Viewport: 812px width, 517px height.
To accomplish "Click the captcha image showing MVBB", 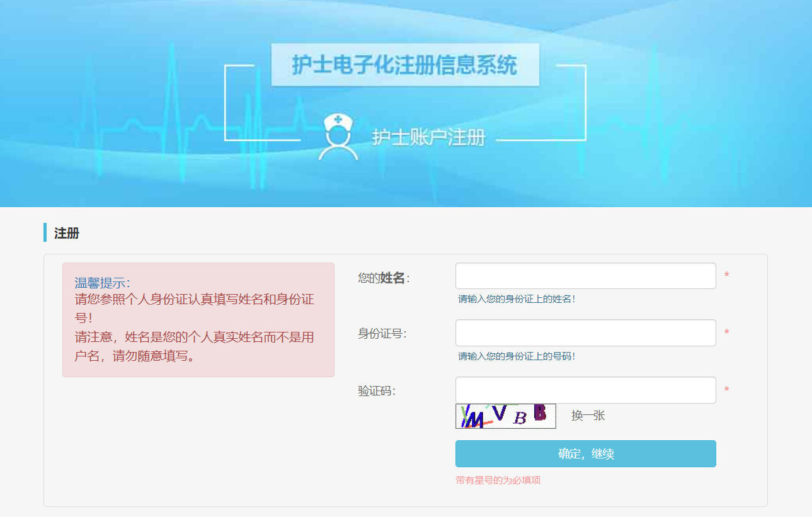I will coord(505,416).
